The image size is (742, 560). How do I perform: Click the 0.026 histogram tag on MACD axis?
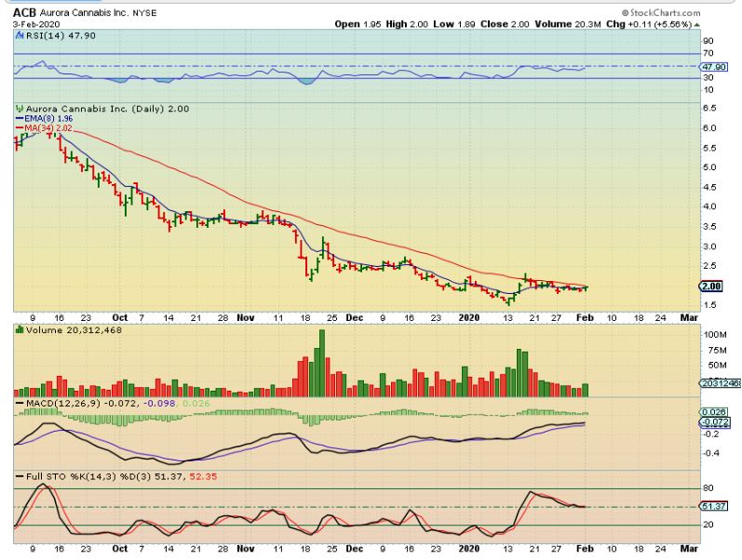(x=714, y=412)
